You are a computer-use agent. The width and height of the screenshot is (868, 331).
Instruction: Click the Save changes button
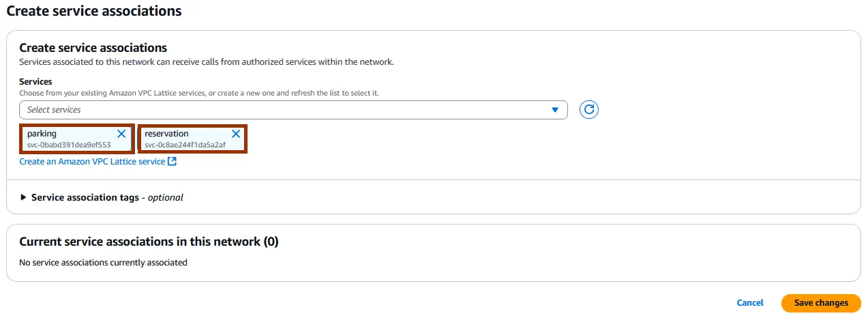coord(821,303)
